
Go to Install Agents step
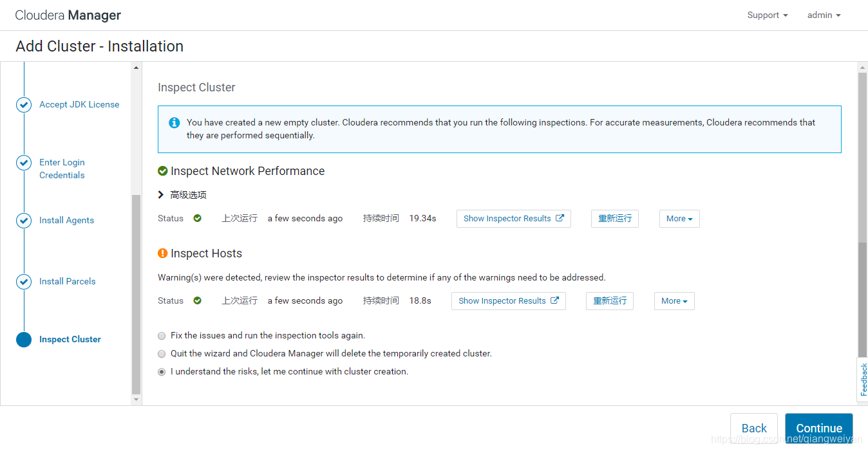66,221
